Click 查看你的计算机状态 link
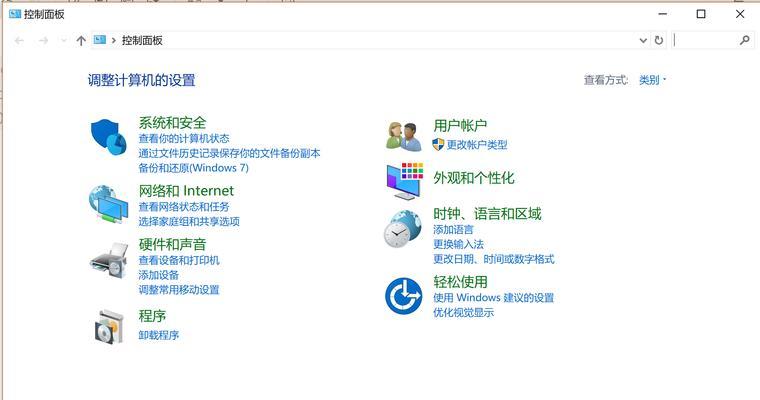This screenshot has height=400, width=760. (184, 139)
